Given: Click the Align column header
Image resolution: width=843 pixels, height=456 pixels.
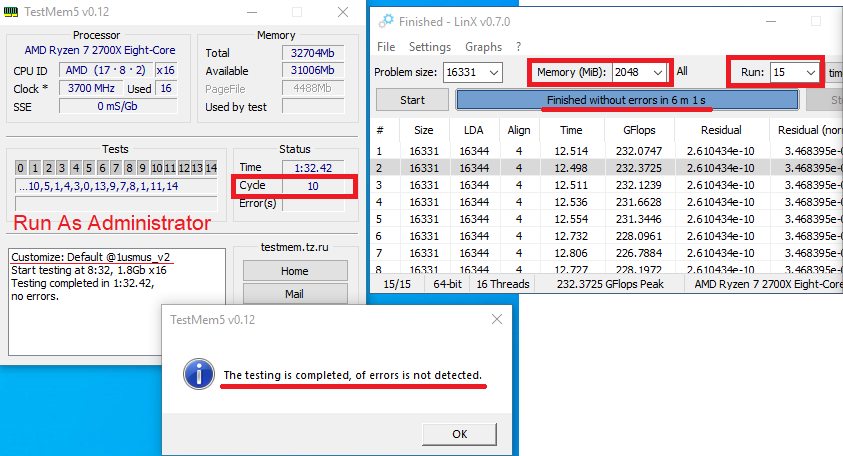Looking at the screenshot, I should coord(519,130).
